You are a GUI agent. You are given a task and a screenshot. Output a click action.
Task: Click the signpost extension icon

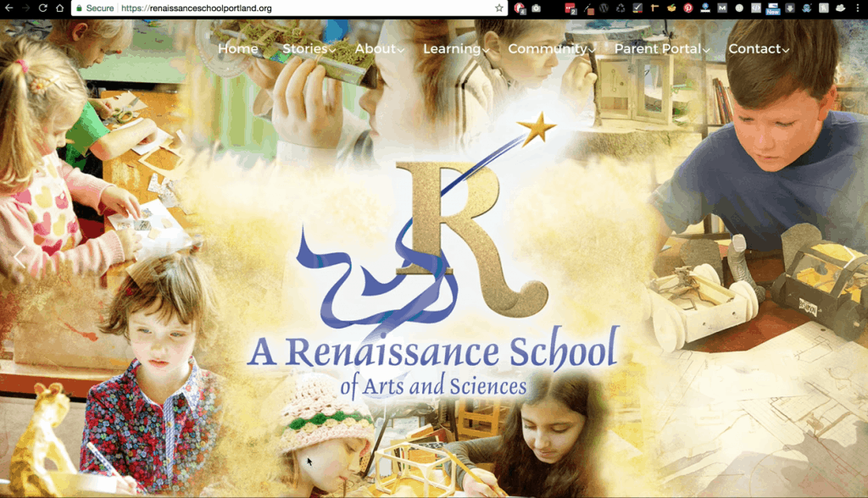click(x=655, y=8)
